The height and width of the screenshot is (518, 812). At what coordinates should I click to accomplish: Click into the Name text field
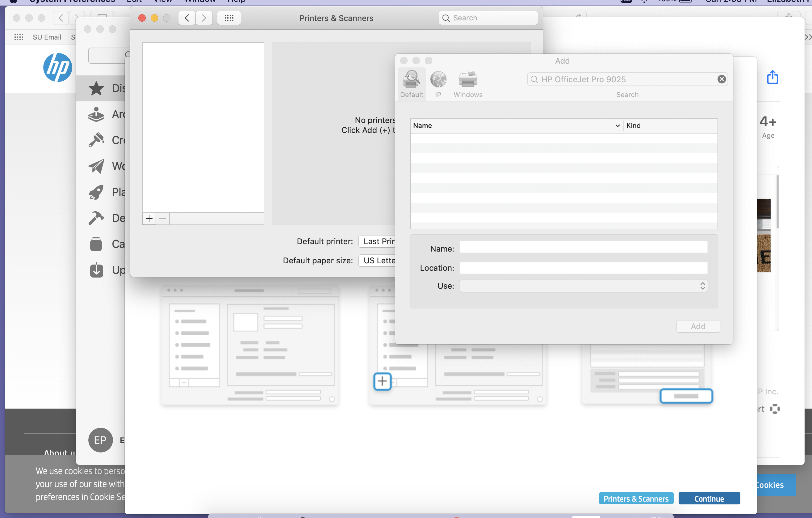coord(583,247)
